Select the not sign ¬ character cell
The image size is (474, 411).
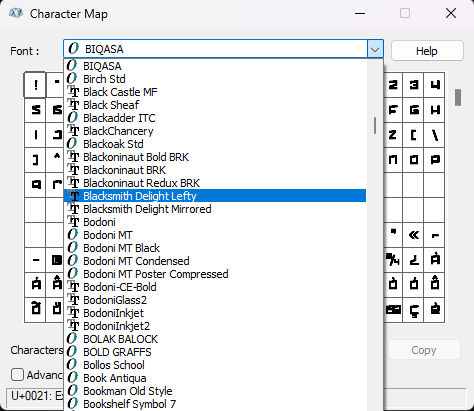(435, 235)
